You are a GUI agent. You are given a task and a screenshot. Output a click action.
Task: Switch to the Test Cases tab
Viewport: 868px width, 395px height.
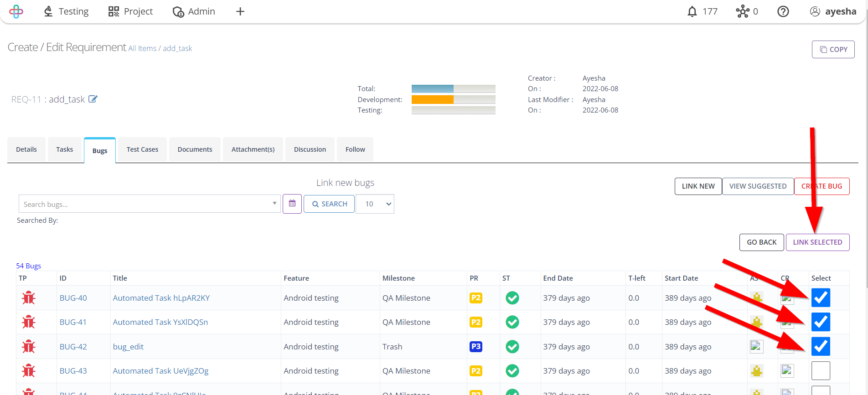(x=142, y=149)
